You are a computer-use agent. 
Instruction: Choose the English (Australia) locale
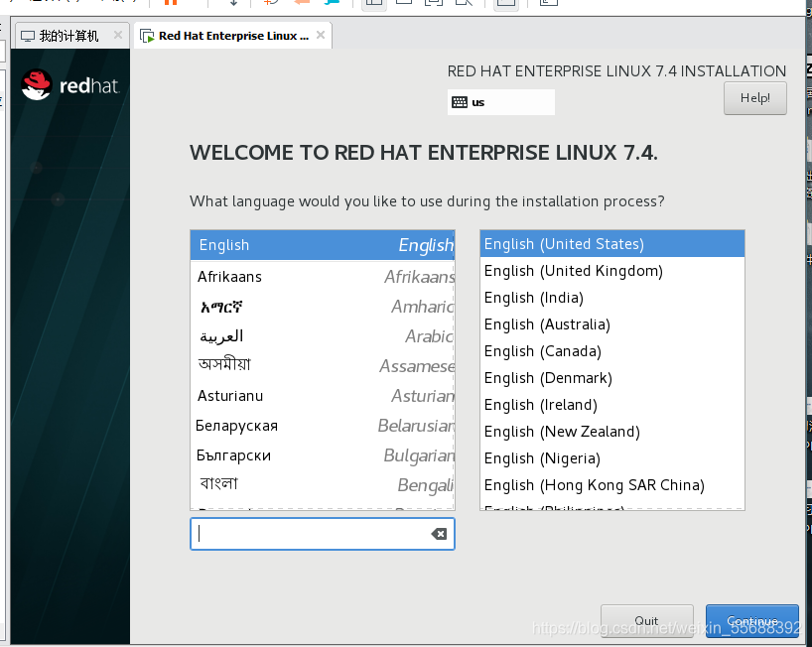[x=612, y=324]
